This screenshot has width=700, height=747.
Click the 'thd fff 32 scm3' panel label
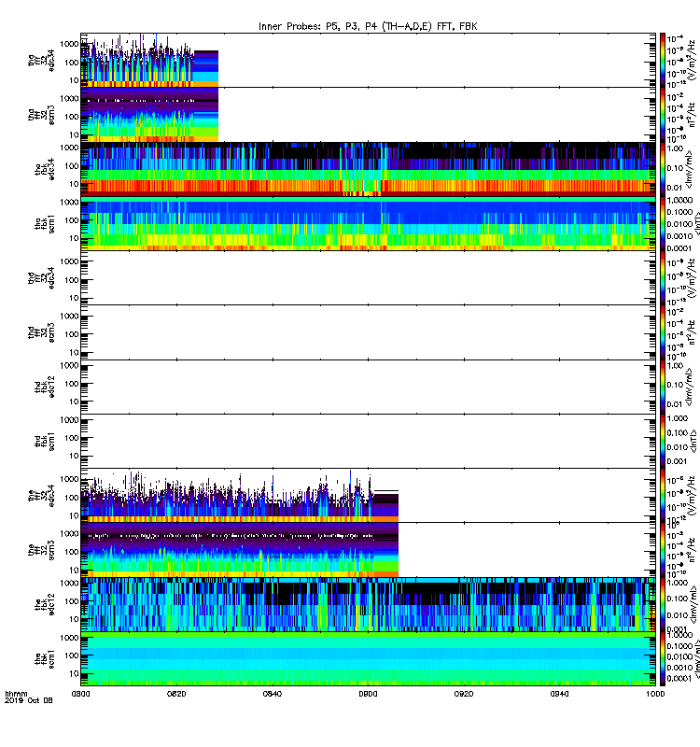pos(41,332)
